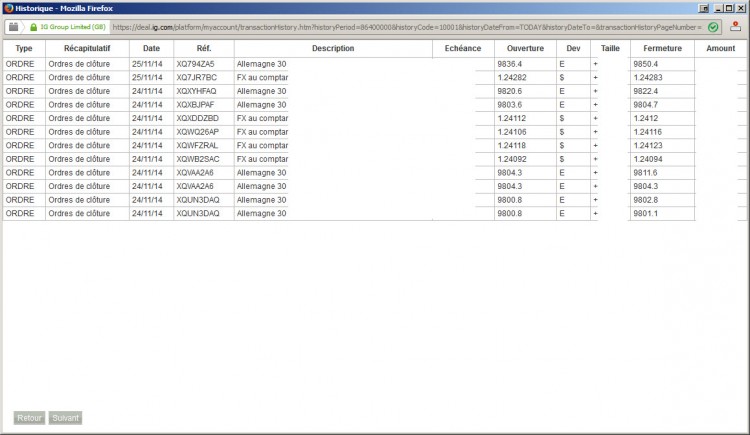Click the tile-window icon in title bar

[704, 8]
